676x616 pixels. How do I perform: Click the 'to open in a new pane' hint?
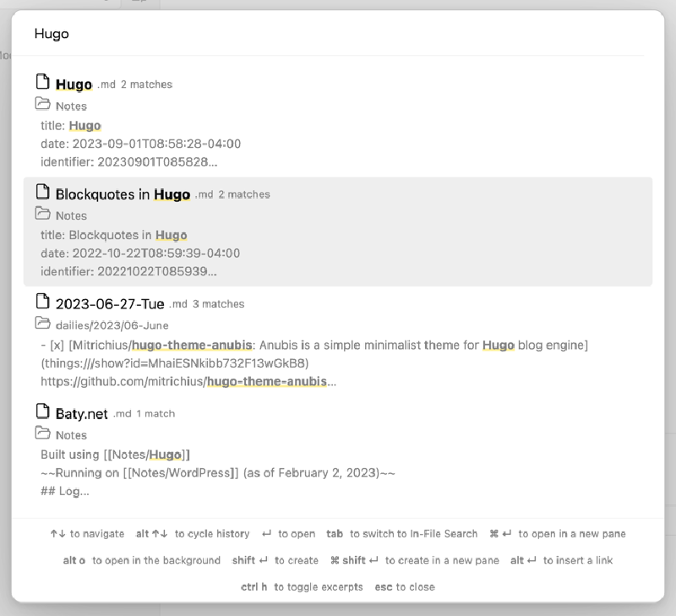(572, 534)
